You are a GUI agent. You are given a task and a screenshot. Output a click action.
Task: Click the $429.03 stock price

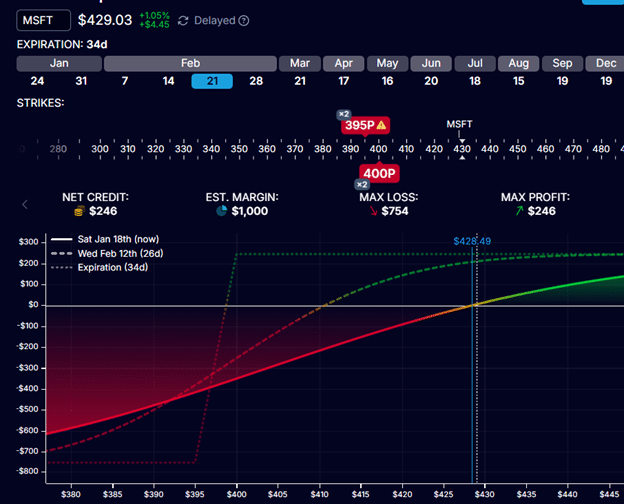pyautogui.click(x=105, y=20)
